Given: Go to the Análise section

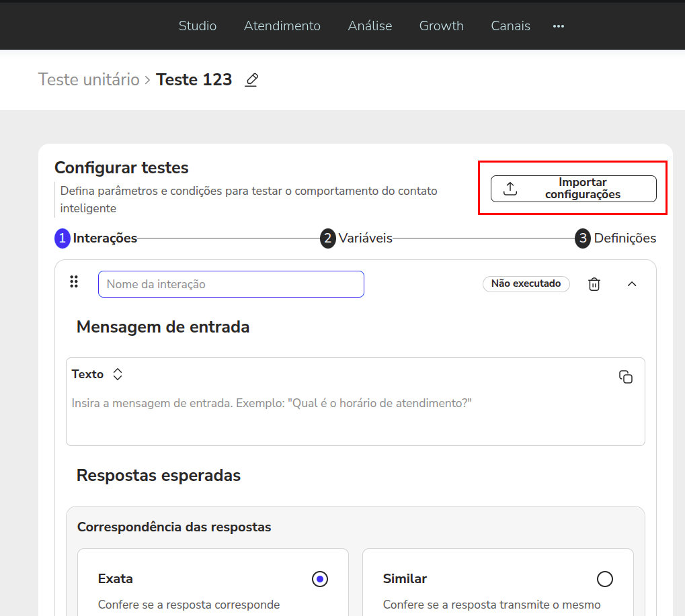Looking at the screenshot, I should click(x=370, y=26).
